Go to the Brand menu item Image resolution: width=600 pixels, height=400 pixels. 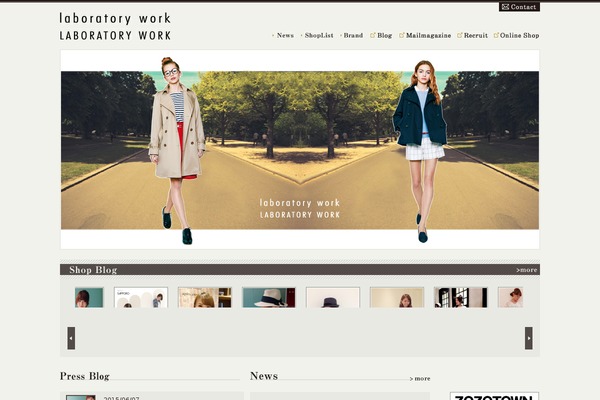click(353, 35)
